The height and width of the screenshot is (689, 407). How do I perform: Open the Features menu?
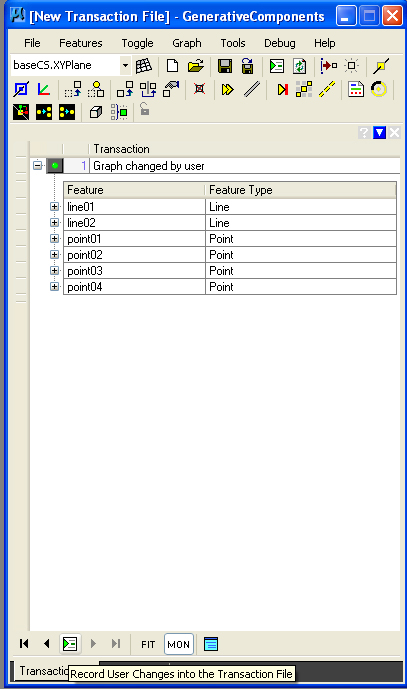click(x=80, y=43)
